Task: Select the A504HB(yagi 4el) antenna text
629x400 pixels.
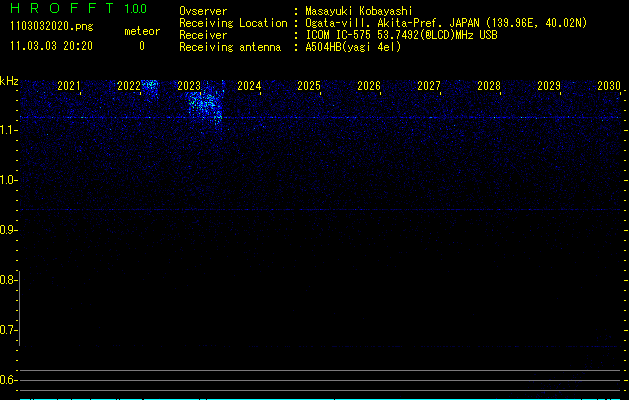Action: point(353,47)
